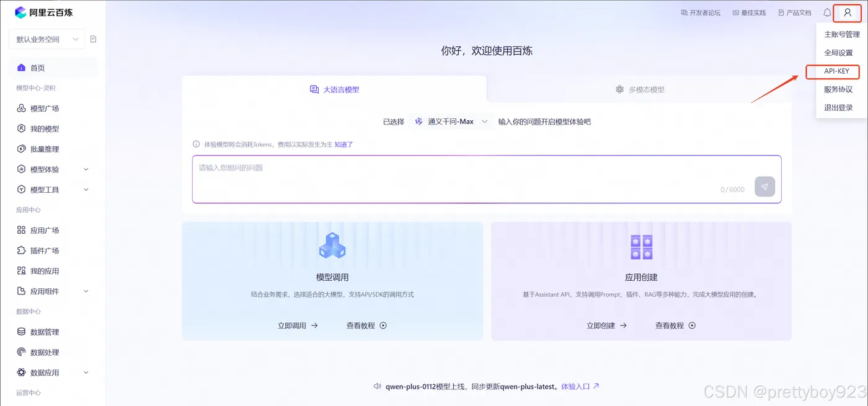Click 立即调用 under 模型调用
Screen dimensions: 868x406
pos(298,325)
